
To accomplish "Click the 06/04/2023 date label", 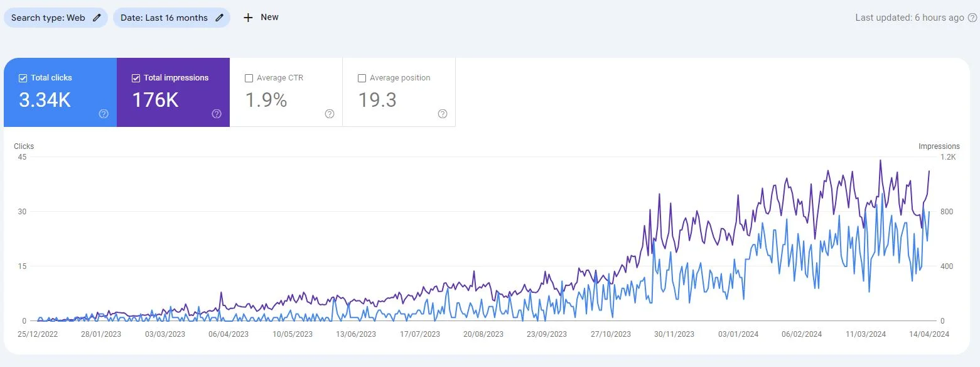I will [229, 334].
